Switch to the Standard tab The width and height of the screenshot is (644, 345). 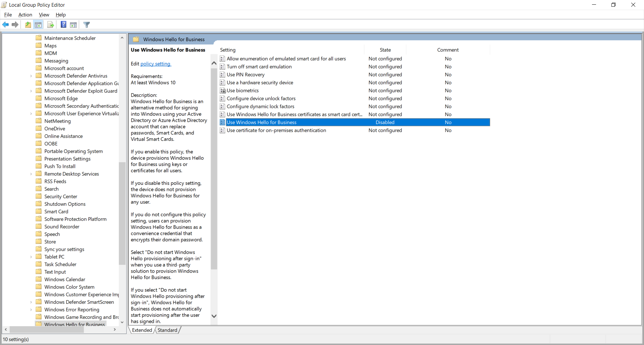pos(167,330)
